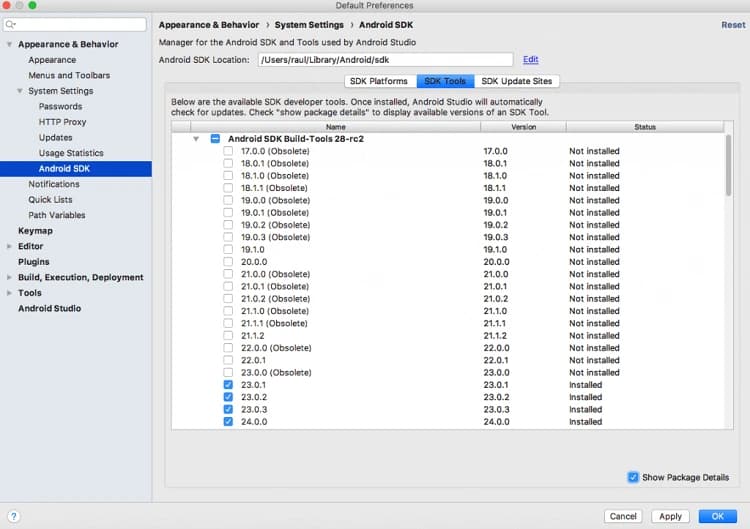Image resolution: width=750 pixels, height=529 pixels.
Task: Click the 18.1.1 (Obsolete) row name
Action: pos(274,188)
